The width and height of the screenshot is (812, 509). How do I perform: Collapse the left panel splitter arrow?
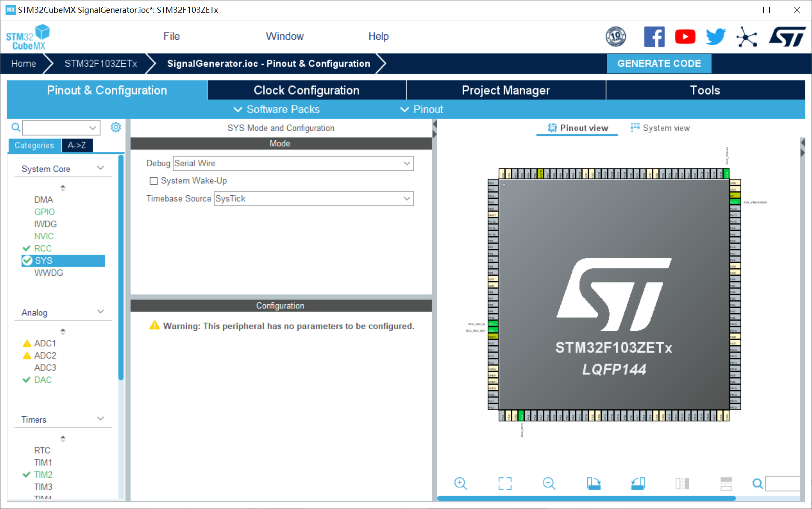coord(435,124)
